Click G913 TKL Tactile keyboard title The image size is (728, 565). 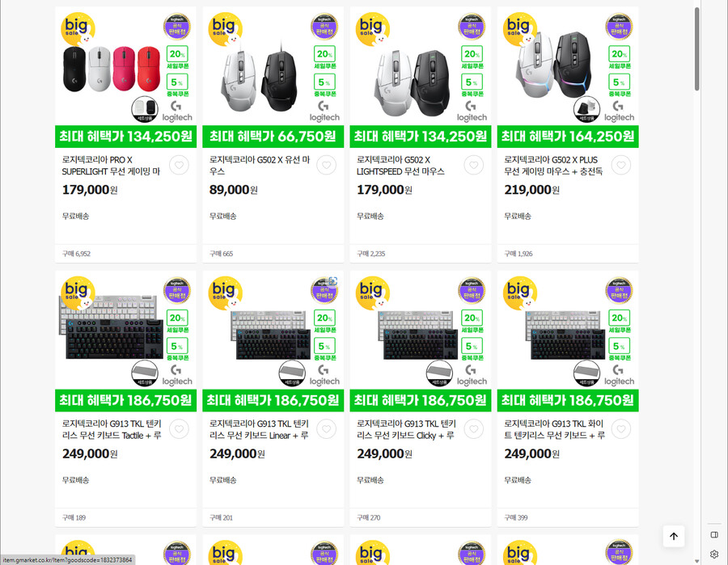click(x=112, y=429)
